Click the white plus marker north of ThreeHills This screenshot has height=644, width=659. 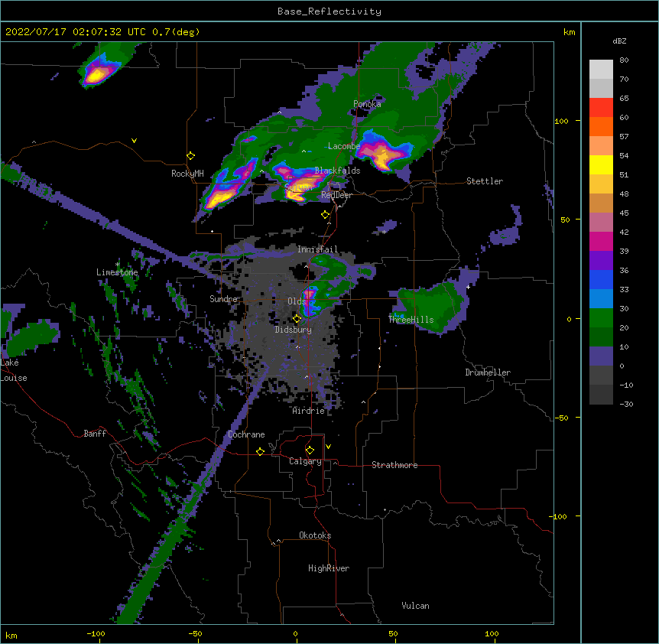click(468, 287)
